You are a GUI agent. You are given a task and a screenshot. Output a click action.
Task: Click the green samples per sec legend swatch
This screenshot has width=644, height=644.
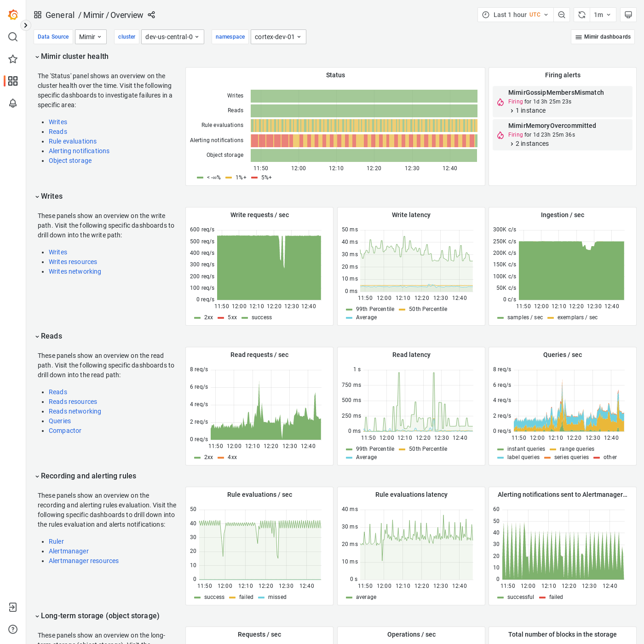point(500,317)
